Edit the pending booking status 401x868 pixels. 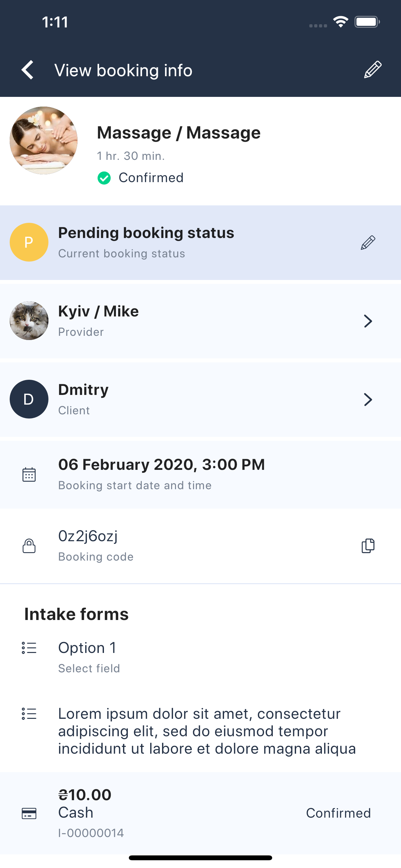(368, 243)
